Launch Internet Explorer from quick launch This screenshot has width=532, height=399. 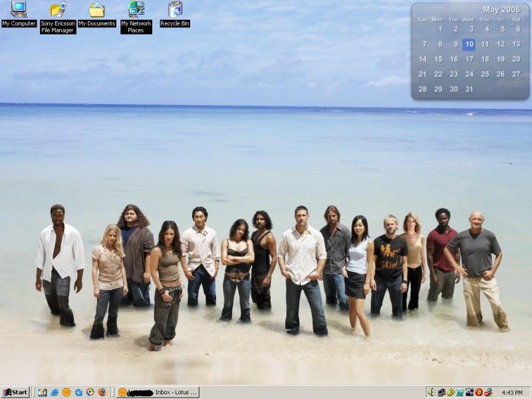tap(55, 392)
